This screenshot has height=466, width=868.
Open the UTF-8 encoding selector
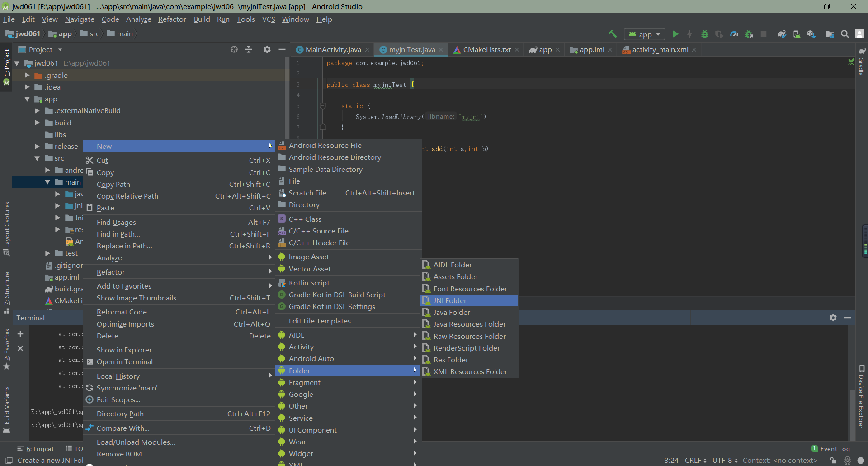point(725,460)
